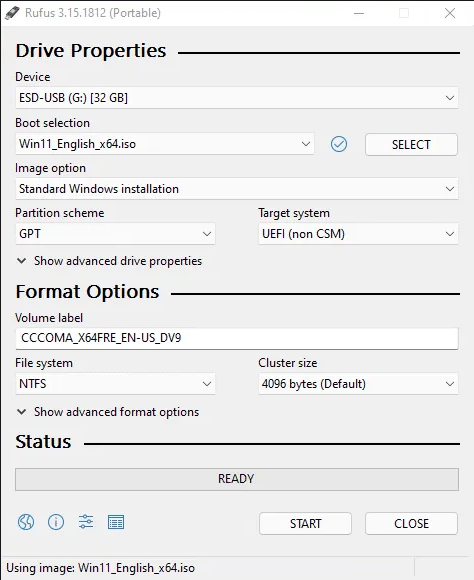Click the Volume label text field
Viewport: 474px width, 580px height.
pyautogui.click(x=237, y=338)
